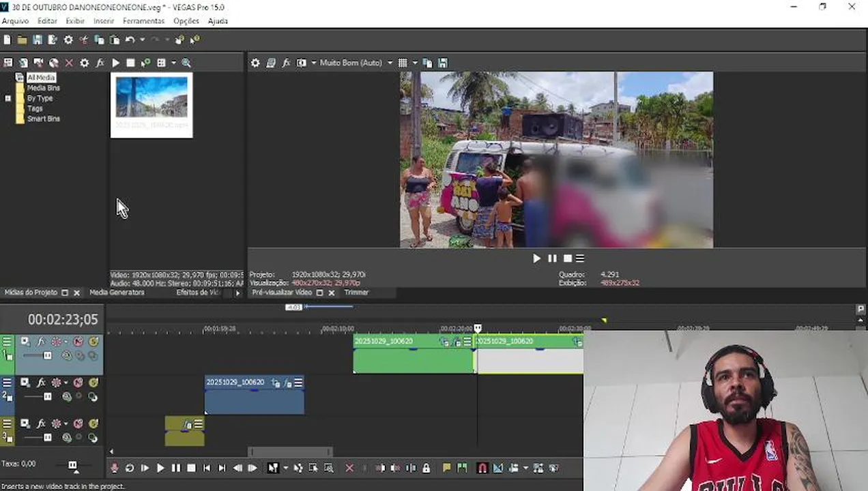The height and width of the screenshot is (491, 868).
Task: Go to timeline start
Action: pyautogui.click(x=207, y=468)
